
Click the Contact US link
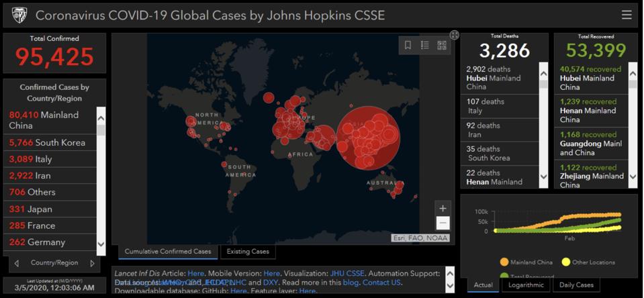[381, 283]
